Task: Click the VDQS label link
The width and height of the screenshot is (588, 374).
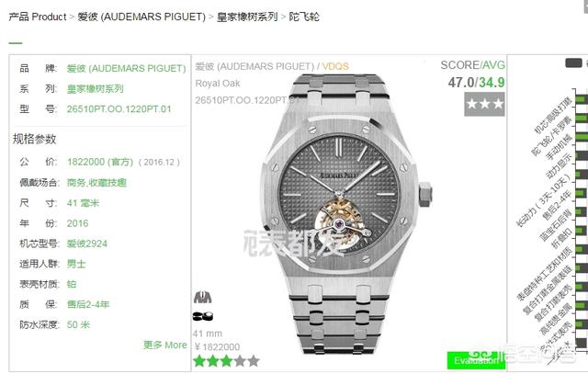Action: pos(335,66)
